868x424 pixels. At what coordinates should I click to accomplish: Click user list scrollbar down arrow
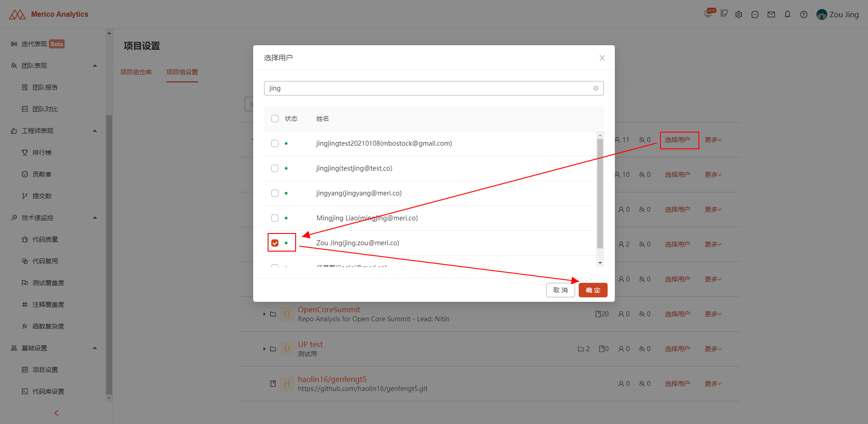click(600, 263)
